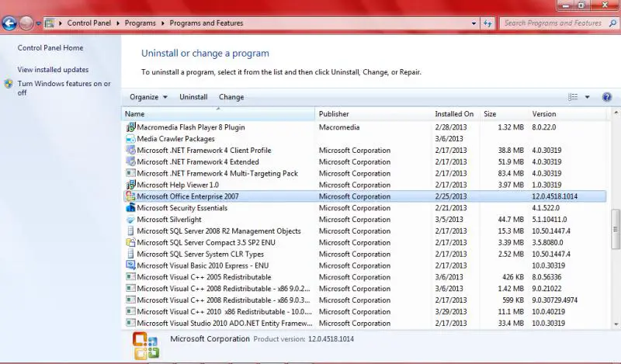
Task: Sort by Installed On column header
Action: click(456, 114)
